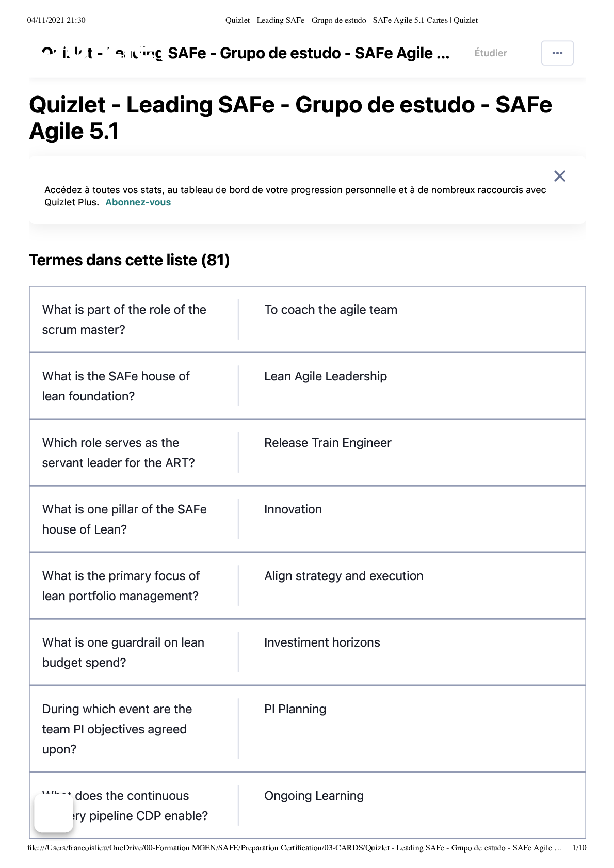Select the SAFe house of lean foundation question
614x868 pixels.
pos(116,386)
